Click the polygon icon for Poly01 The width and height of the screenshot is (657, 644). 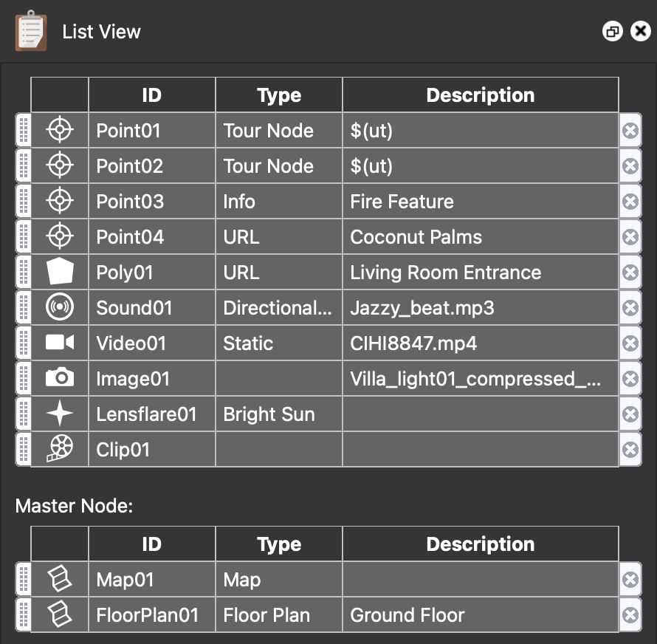click(x=60, y=272)
